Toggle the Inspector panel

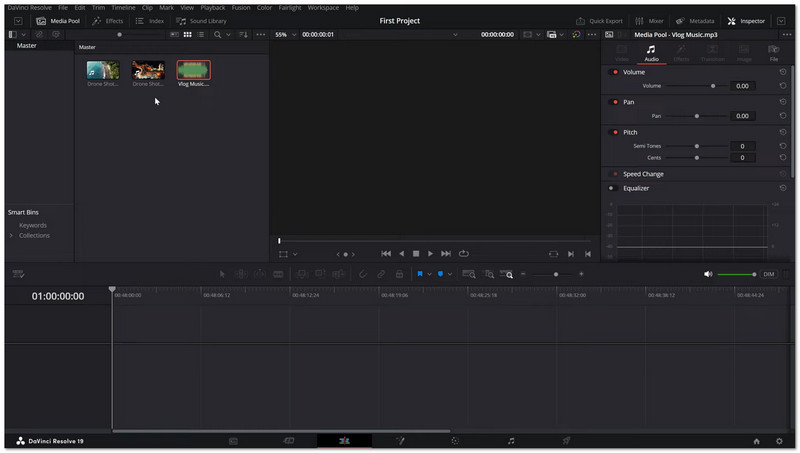coord(746,21)
